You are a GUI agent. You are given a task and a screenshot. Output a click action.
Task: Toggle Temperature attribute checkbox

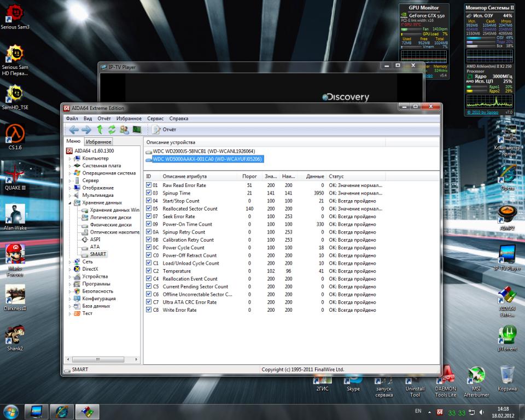149,271
